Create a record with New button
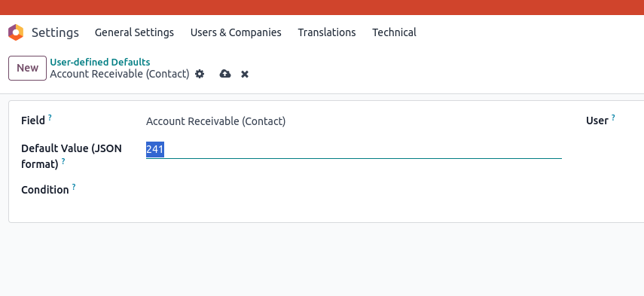 pos(28,68)
